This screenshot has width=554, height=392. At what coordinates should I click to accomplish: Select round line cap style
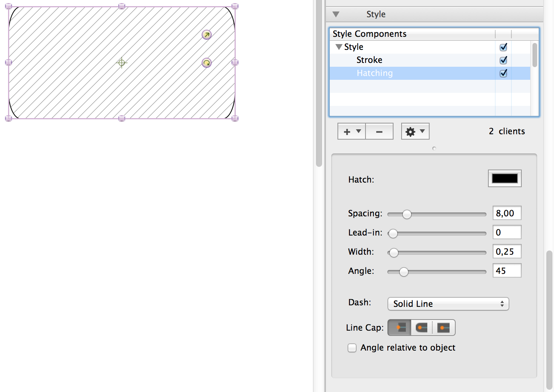(422, 328)
